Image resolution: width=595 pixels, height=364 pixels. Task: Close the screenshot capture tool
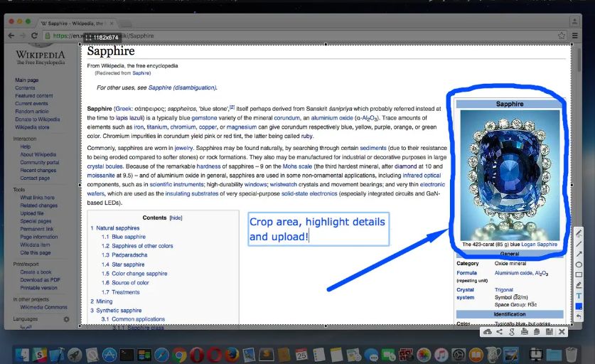562,332
